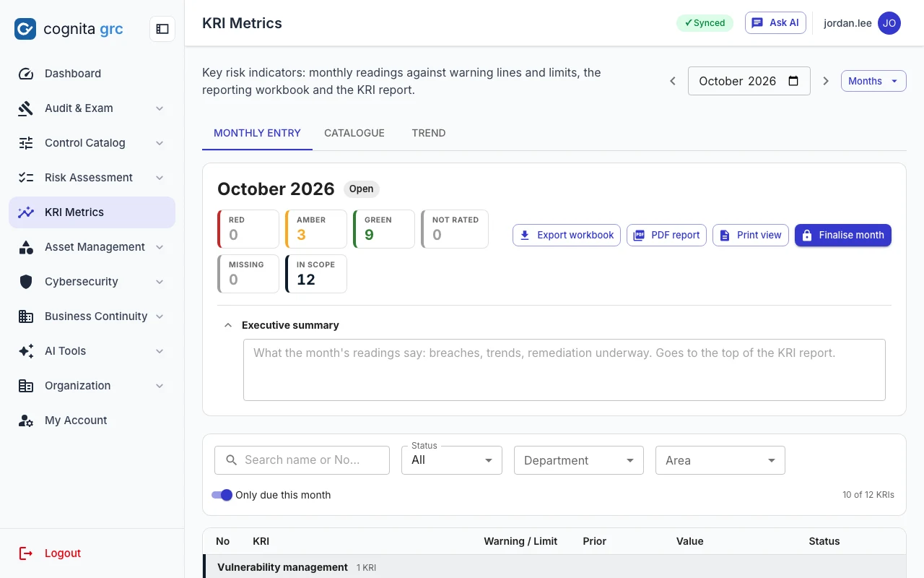
Task: Click the Cybersecurity shield icon
Action: tap(26, 282)
